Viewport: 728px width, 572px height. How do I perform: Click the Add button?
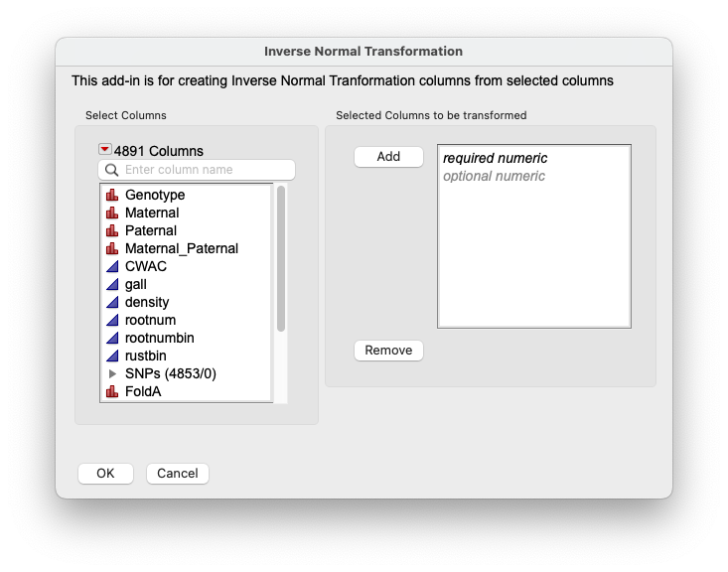pos(388,157)
